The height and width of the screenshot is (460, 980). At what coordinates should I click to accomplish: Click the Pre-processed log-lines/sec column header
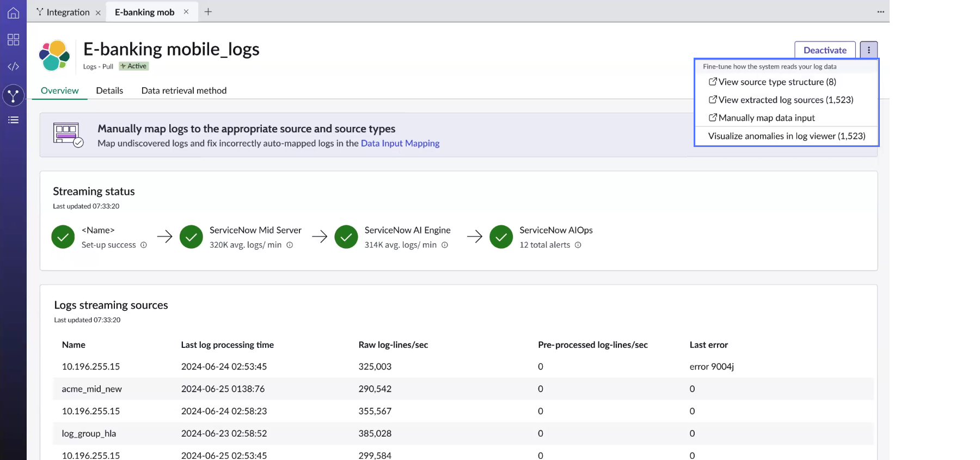pos(593,345)
